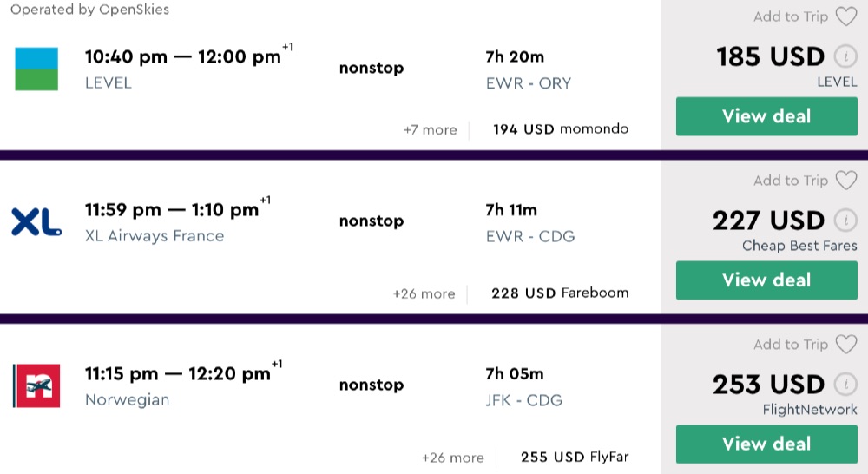Open price info icon beside 253 USD
The height and width of the screenshot is (474, 868).
coord(844,385)
